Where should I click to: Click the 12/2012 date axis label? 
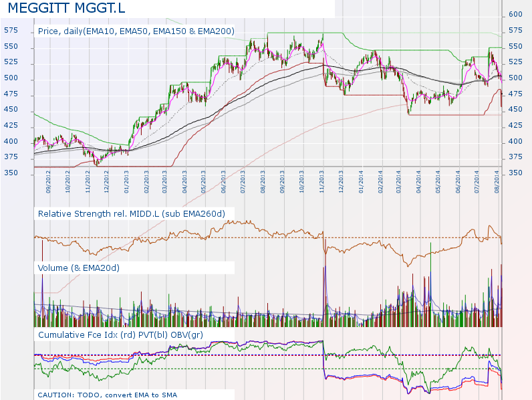[x=106, y=183]
